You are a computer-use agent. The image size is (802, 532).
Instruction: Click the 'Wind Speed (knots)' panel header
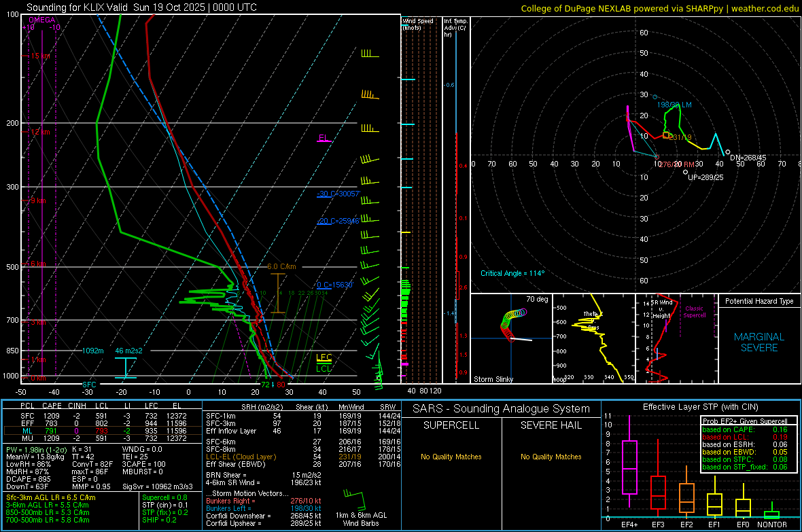click(417, 24)
